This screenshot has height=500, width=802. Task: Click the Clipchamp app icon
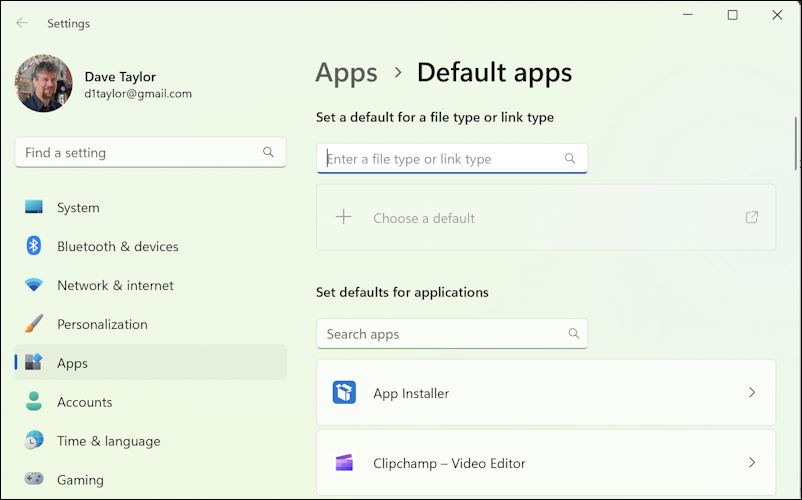344,463
